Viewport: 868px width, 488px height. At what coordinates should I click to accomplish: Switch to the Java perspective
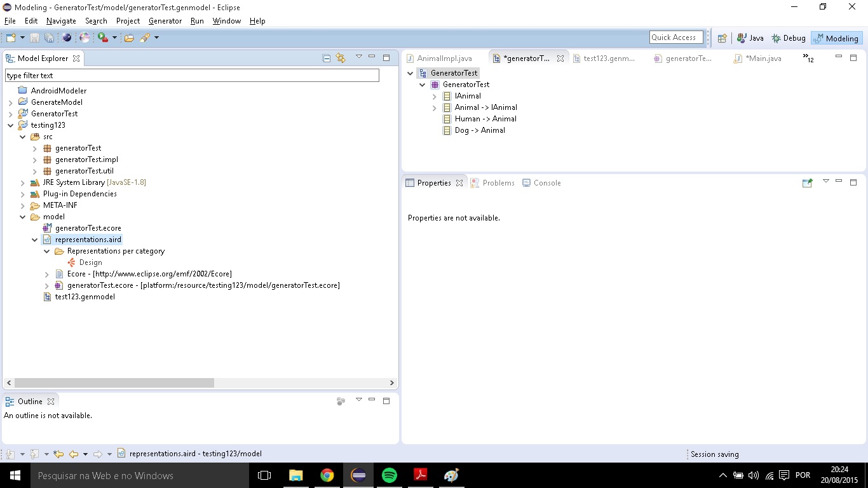[x=750, y=38]
